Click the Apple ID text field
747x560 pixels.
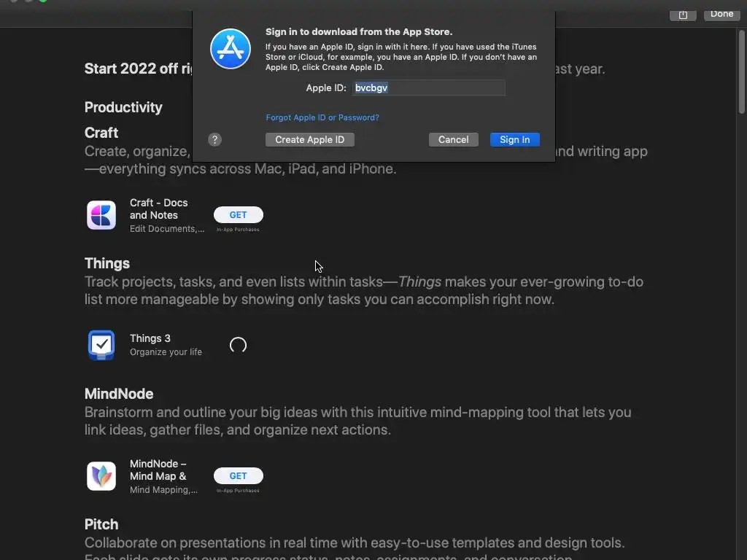[429, 87]
